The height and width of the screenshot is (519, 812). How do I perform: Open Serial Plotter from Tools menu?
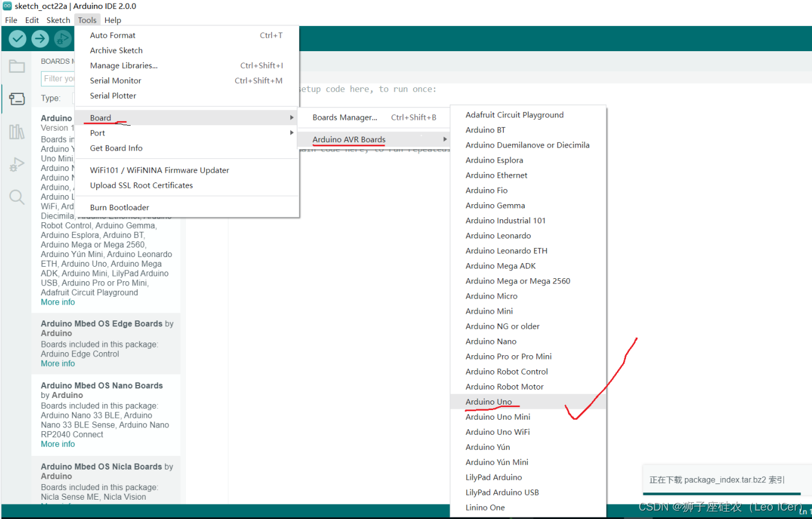pos(187,96)
